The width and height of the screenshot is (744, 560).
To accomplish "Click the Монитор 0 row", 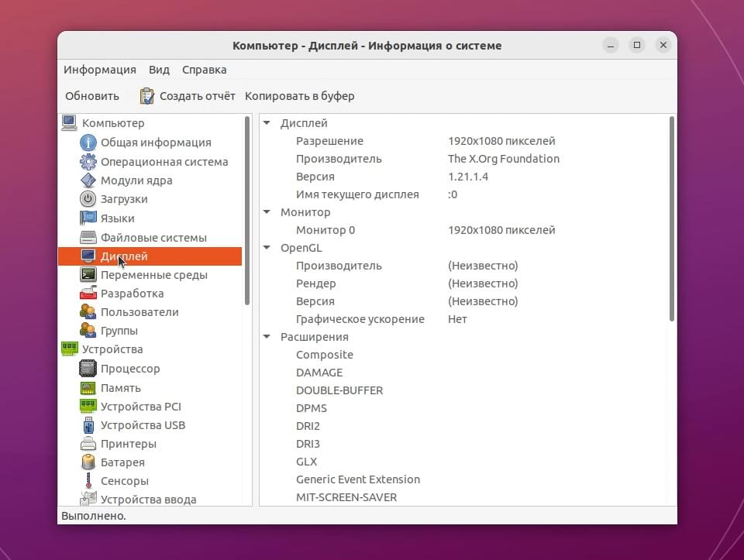I will click(463, 230).
